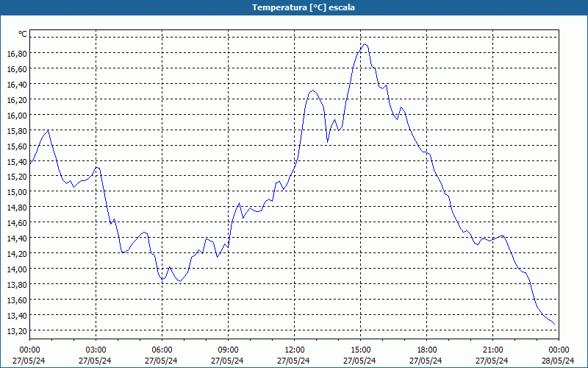Click the 14,40 y-axis value

click(17, 238)
